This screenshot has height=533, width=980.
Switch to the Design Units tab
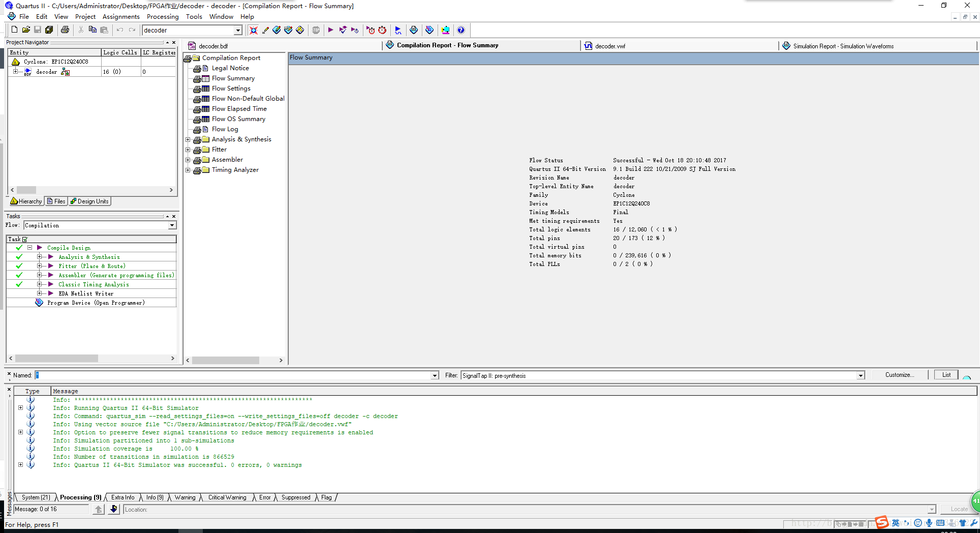(x=89, y=201)
